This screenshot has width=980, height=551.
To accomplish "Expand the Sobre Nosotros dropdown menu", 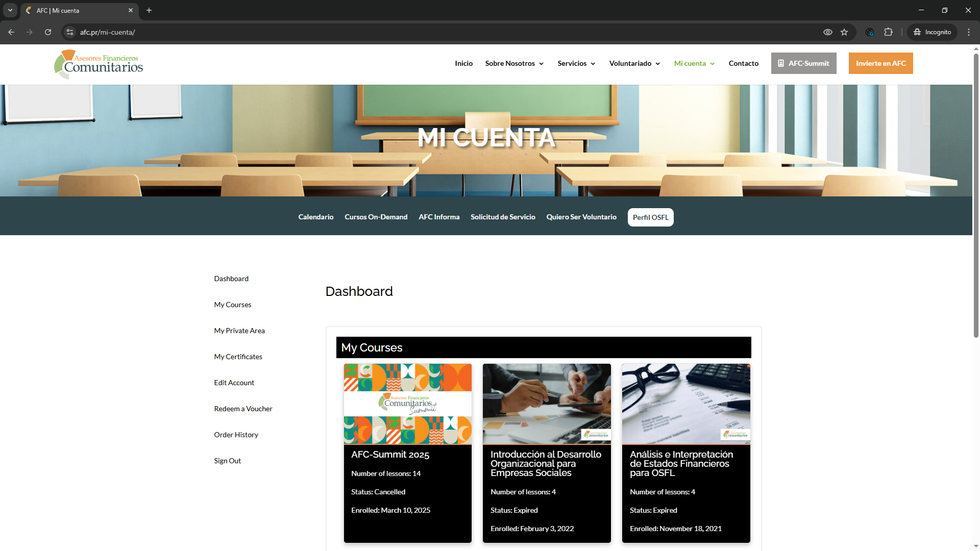I will [514, 63].
